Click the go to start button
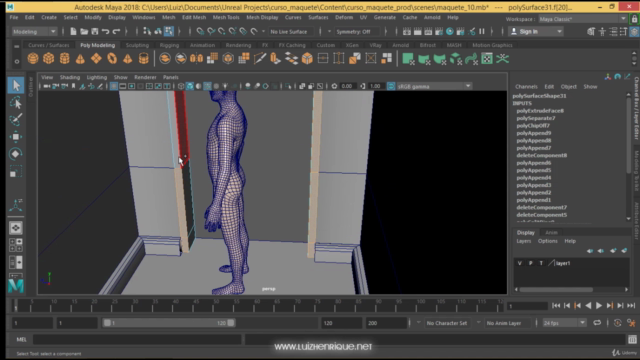The height and width of the screenshot is (360, 640). point(556,305)
